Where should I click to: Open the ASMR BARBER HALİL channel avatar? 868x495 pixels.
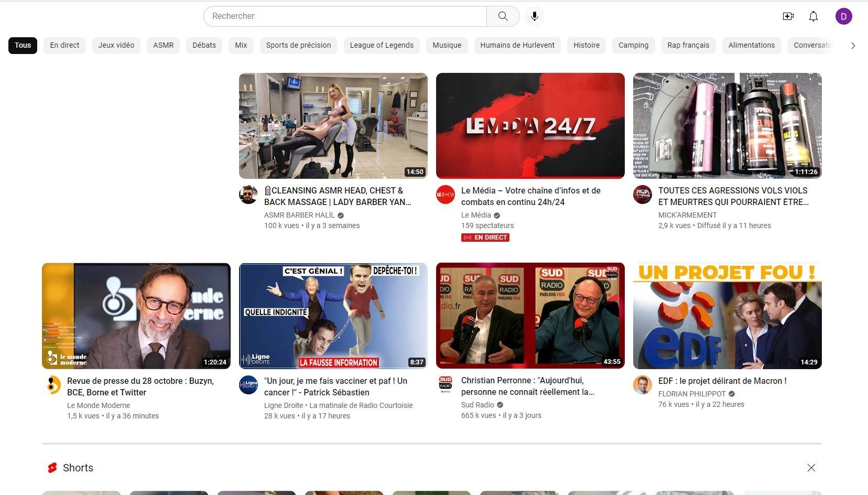click(x=248, y=195)
